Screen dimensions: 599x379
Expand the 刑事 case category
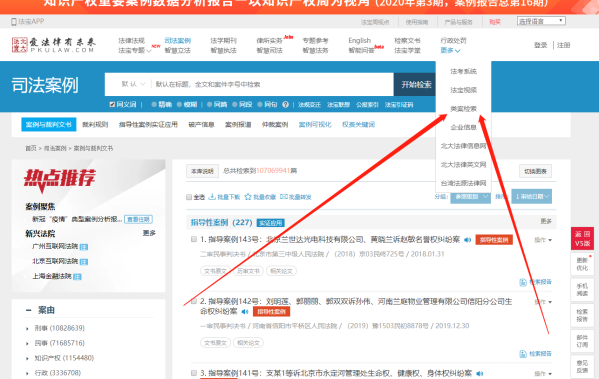(27, 328)
